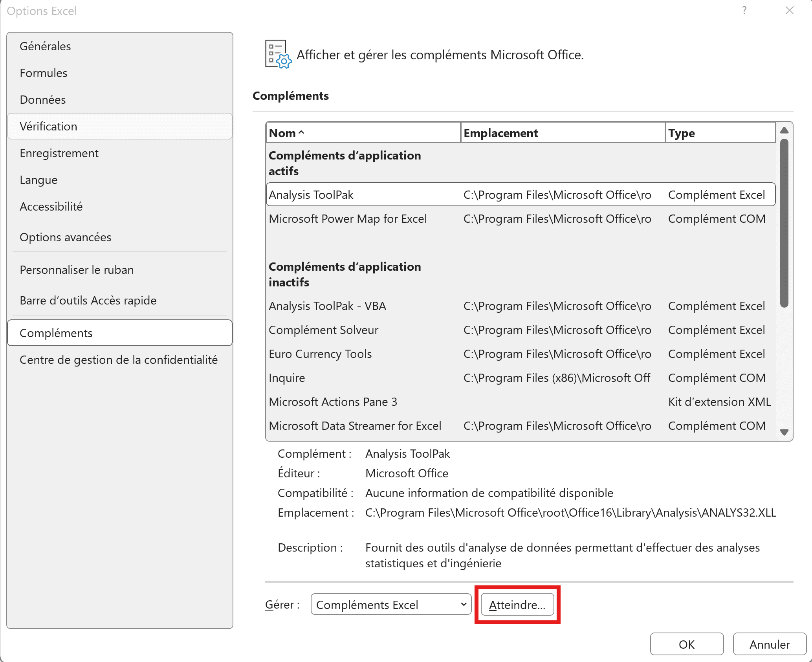Confirm with the OK button
This screenshot has width=812, height=662.
686,644
